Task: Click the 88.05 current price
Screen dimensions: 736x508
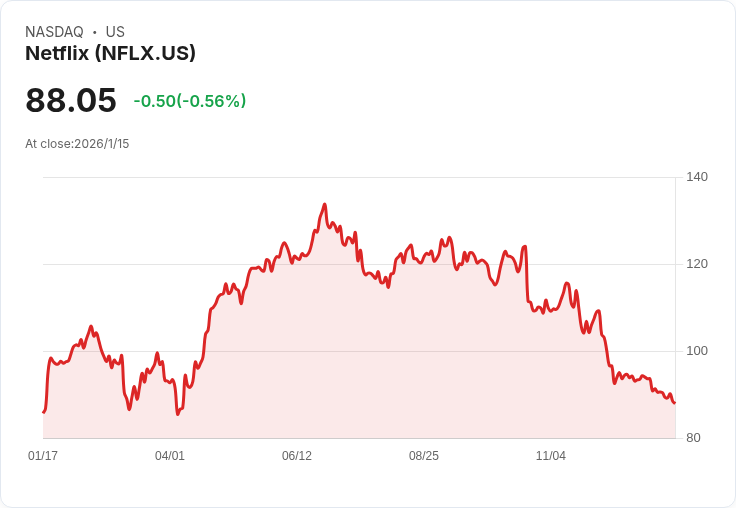Action: tap(71, 100)
